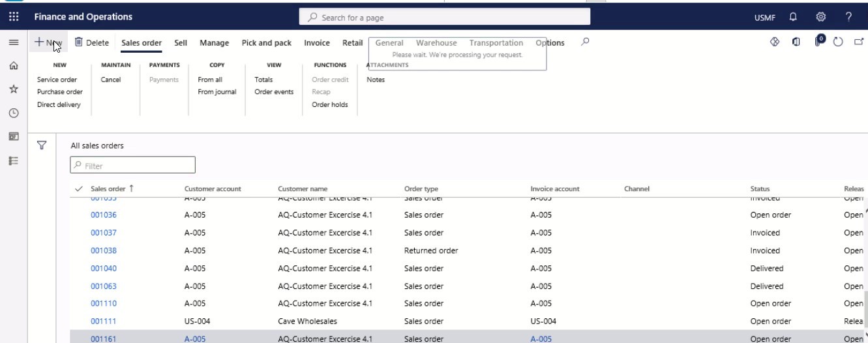The width and height of the screenshot is (868, 343).
Task: Click Direct delivery under New
Action: coord(59,104)
